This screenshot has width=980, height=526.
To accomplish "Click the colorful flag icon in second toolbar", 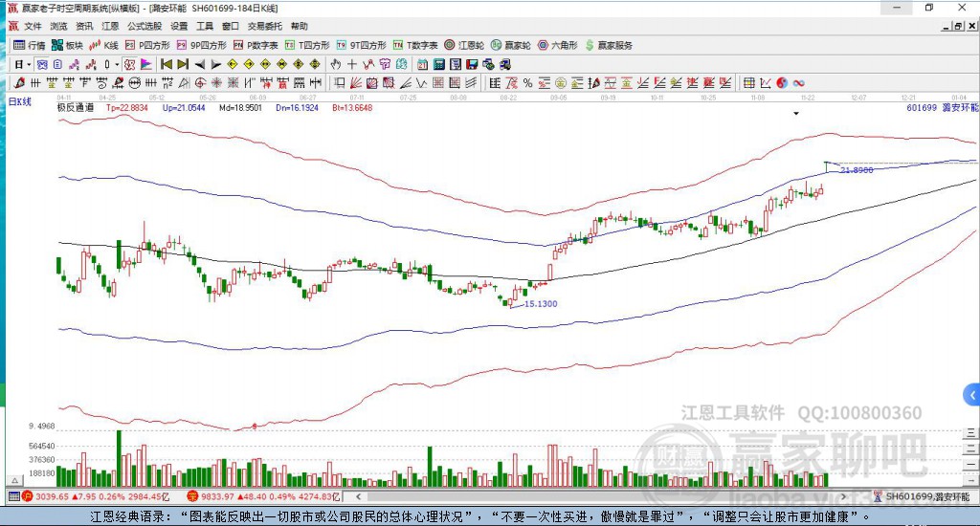I will click(x=145, y=64).
